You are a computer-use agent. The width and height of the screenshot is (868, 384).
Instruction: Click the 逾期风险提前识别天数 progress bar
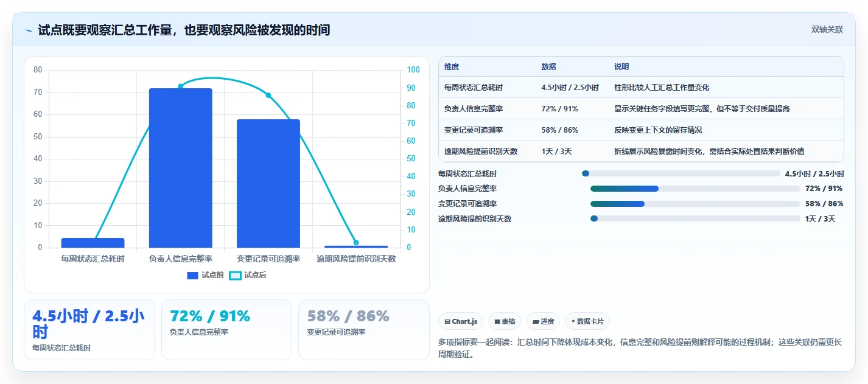pos(695,218)
